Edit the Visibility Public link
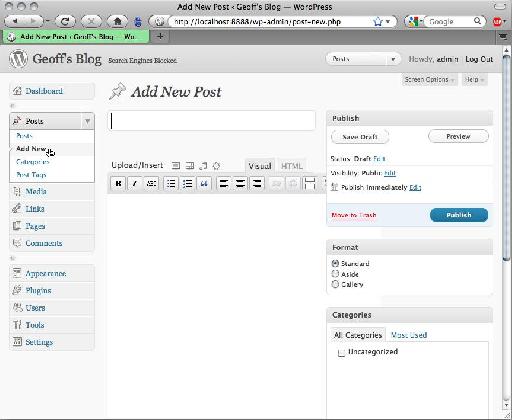512x420 pixels. (390, 173)
